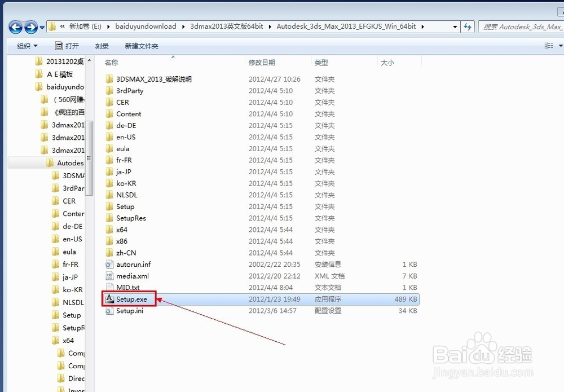Open the view options dropdown arrow
Screen dimensions: 564x392
561,46
